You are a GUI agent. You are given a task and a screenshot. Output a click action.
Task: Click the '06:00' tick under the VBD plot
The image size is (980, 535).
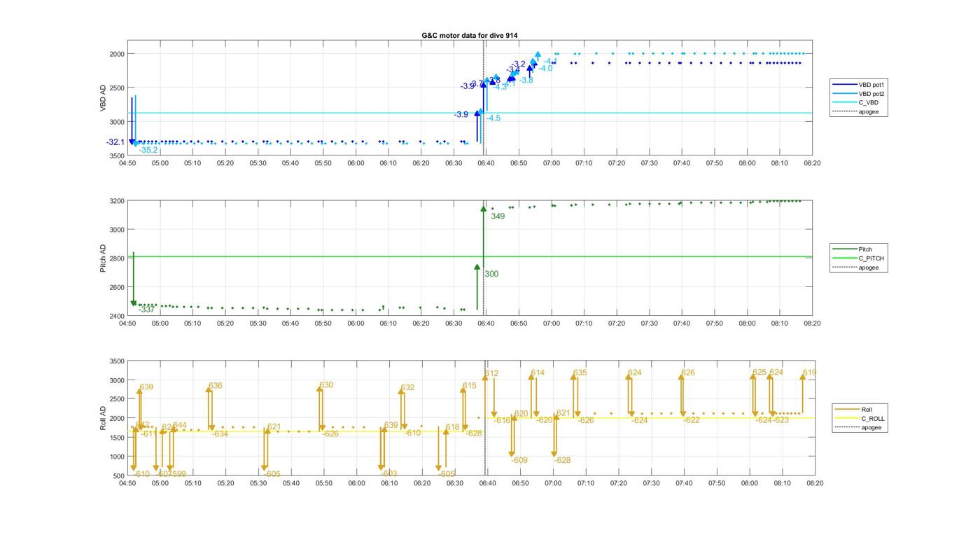click(356, 163)
